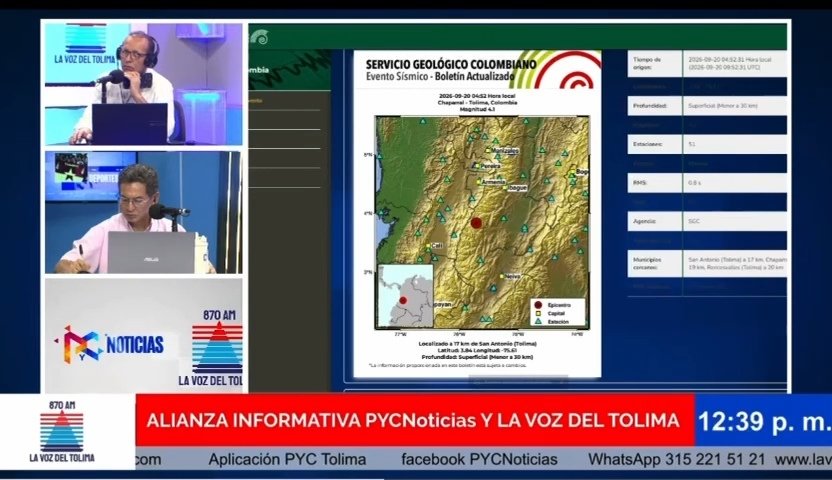832x480 pixels.
Task: Click 'facebook PYCNoticias' ticker text
Action: pyautogui.click(x=479, y=459)
